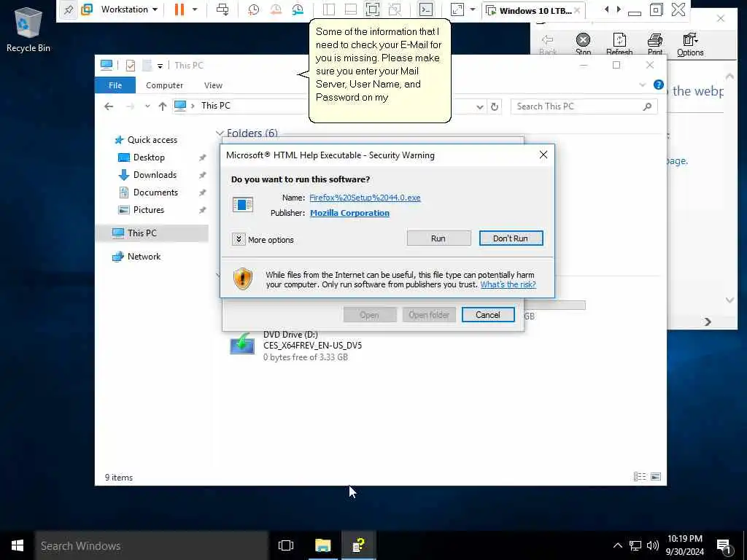Expand More options in the security warning
The image size is (747, 560).
coord(263,239)
